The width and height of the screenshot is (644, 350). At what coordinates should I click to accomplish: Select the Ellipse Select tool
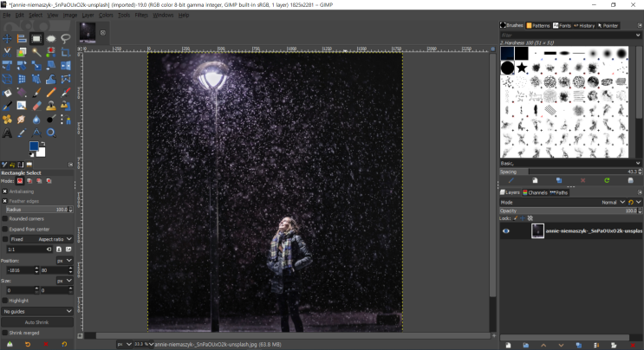(51, 38)
